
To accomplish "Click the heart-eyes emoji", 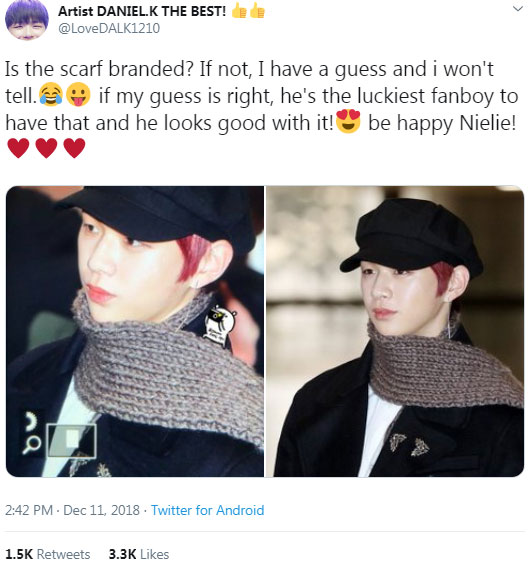I will (x=348, y=122).
